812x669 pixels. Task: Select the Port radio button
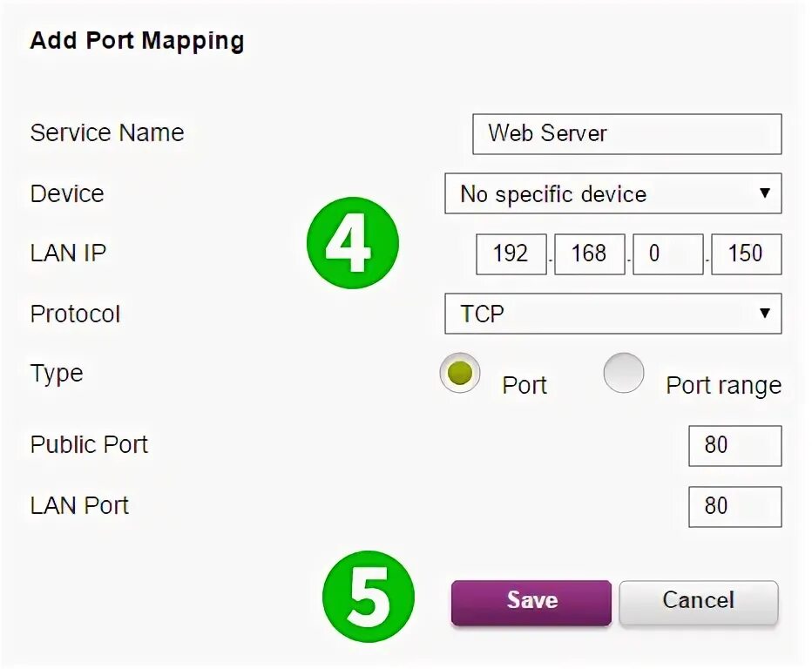point(460,373)
